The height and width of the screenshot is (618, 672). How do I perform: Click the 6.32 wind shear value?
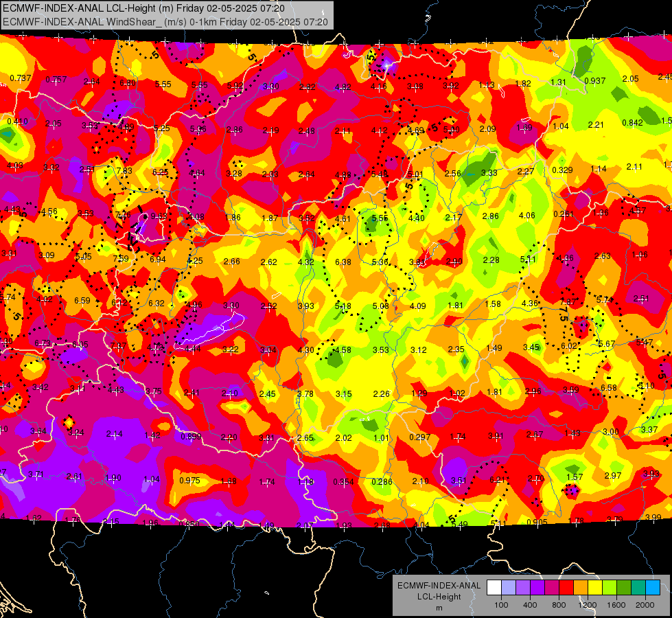(157, 304)
